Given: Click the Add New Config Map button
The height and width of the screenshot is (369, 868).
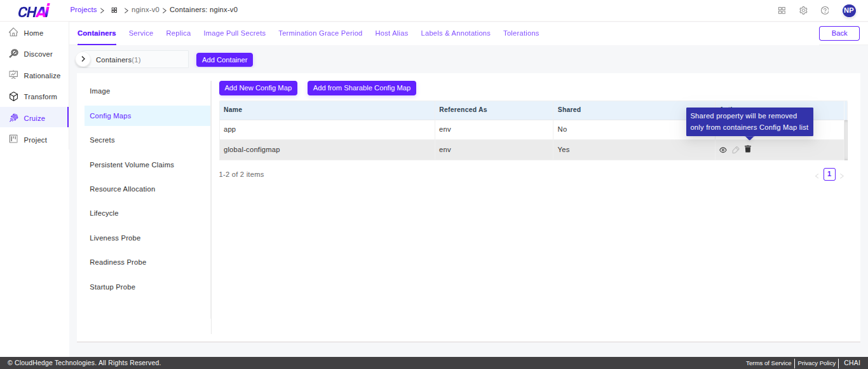Looking at the screenshot, I should click(258, 88).
